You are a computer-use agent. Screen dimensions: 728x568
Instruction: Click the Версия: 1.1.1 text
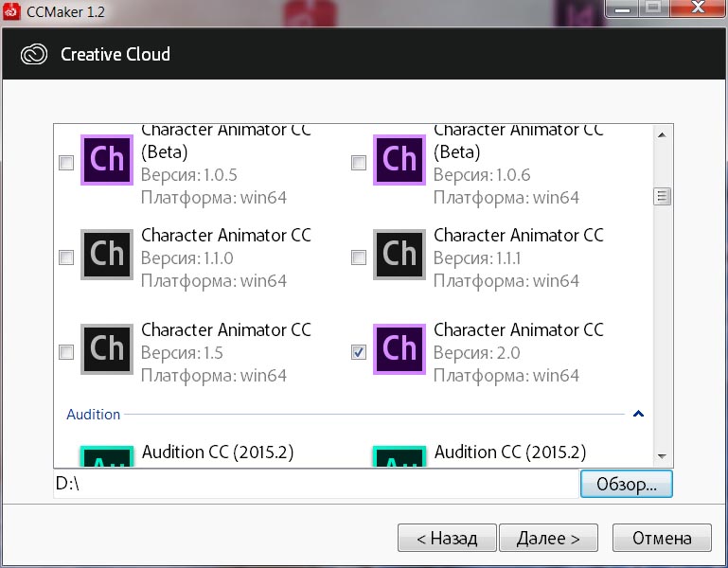click(x=477, y=258)
